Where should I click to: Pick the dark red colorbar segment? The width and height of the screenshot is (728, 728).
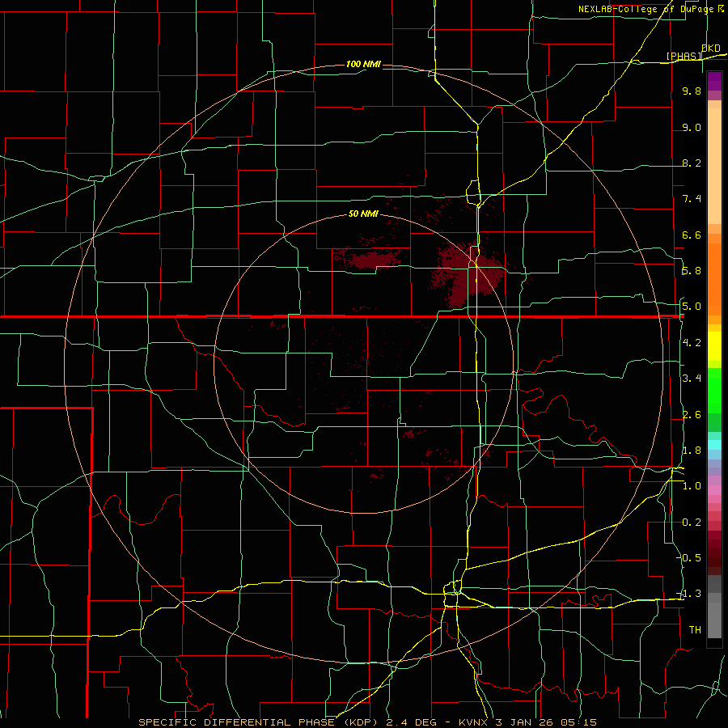[714, 552]
